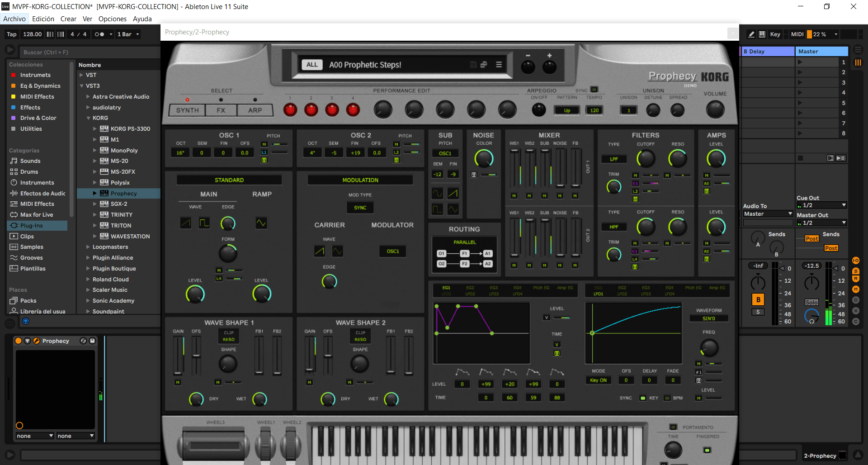Viewport: 868px width, 465px height.
Task: Select sawtooth waveform in SUB oscillator
Action: 453,194
